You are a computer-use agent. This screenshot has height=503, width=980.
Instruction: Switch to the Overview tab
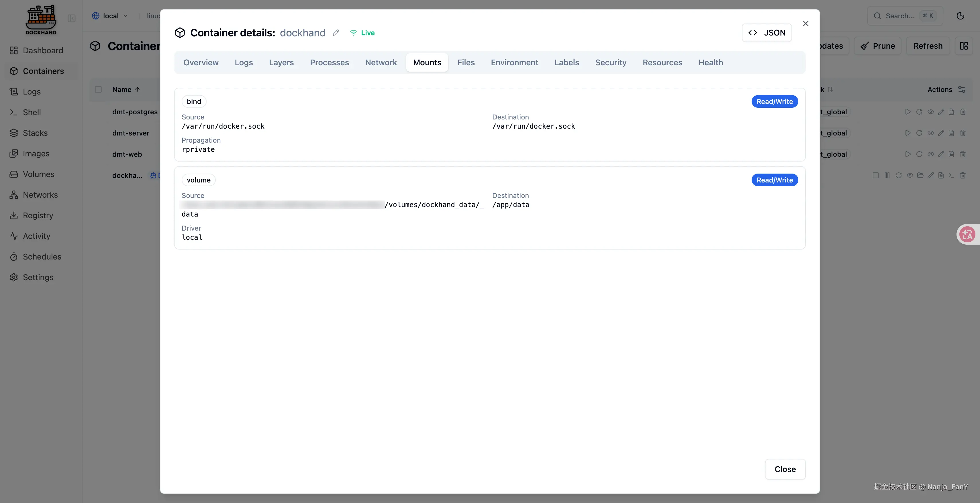[x=201, y=62]
